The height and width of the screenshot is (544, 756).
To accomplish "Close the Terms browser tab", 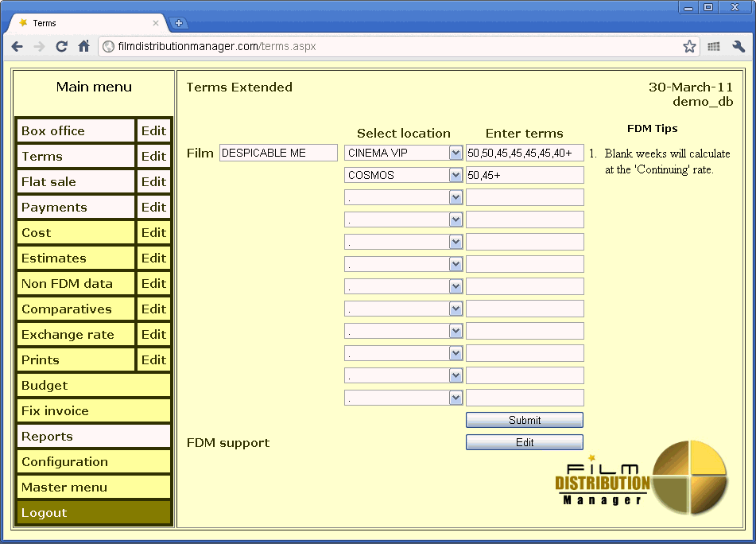I will (156, 23).
